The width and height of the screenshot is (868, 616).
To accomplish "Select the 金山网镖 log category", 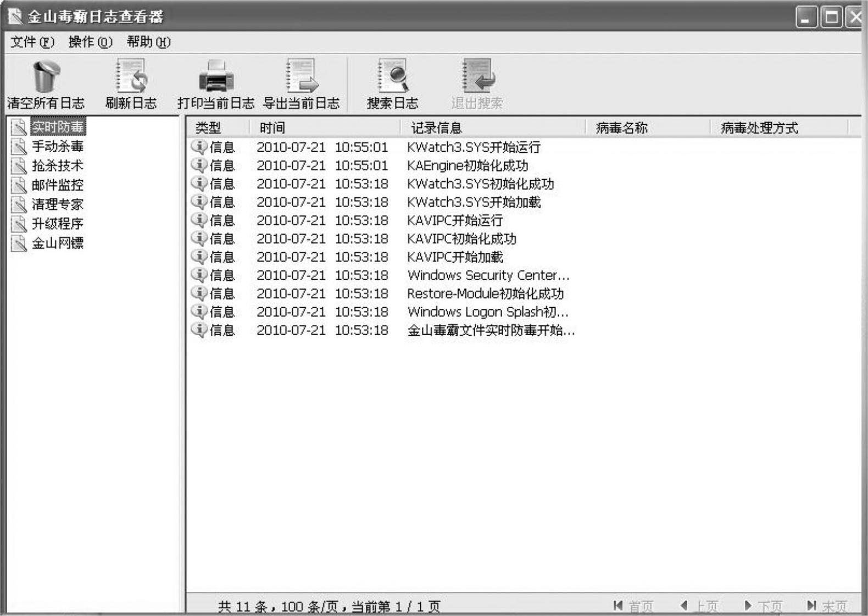I will 58,243.
